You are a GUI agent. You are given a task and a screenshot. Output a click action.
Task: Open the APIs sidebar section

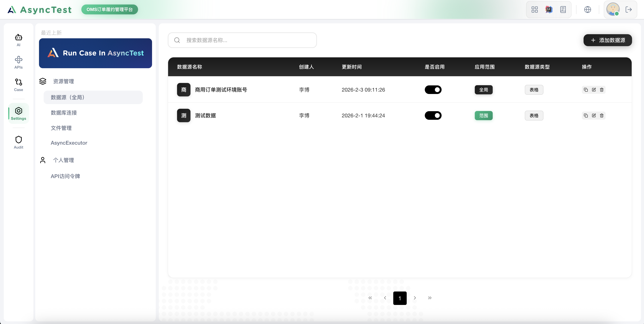[18, 62]
